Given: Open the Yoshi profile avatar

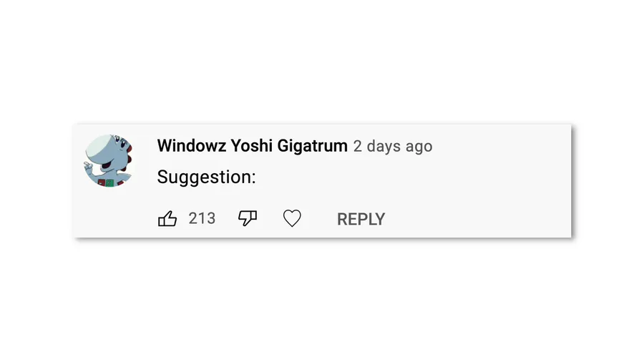Looking at the screenshot, I should pyautogui.click(x=109, y=161).
